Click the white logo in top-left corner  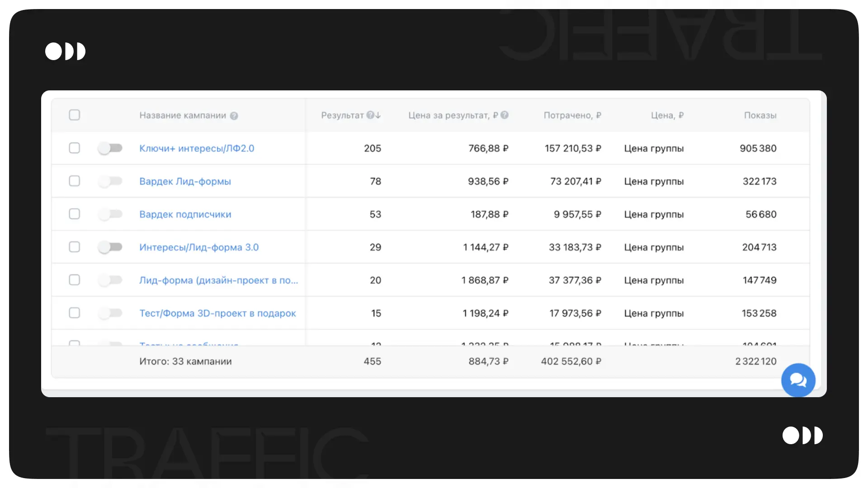coord(65,52)
